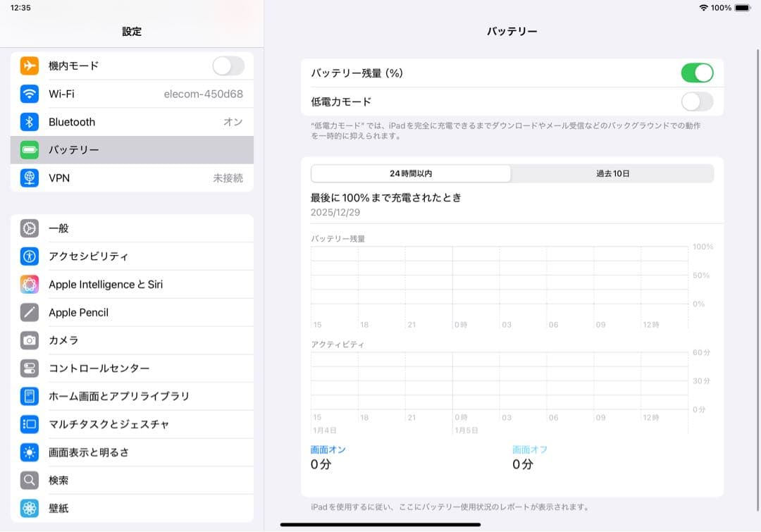Tap the home indicator bar at the bottom
Image resolution: width=761 pixels, height=532 pixels.
380,524
